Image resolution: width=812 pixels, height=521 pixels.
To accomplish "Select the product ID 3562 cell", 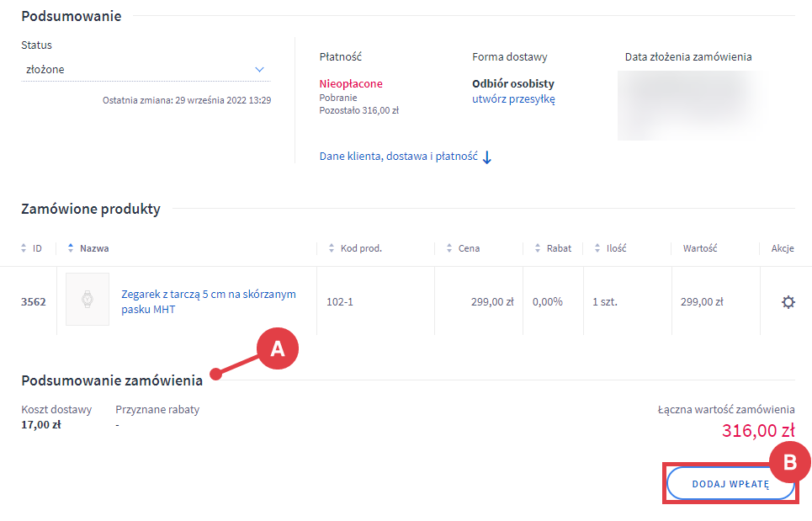I will (33, 301).
